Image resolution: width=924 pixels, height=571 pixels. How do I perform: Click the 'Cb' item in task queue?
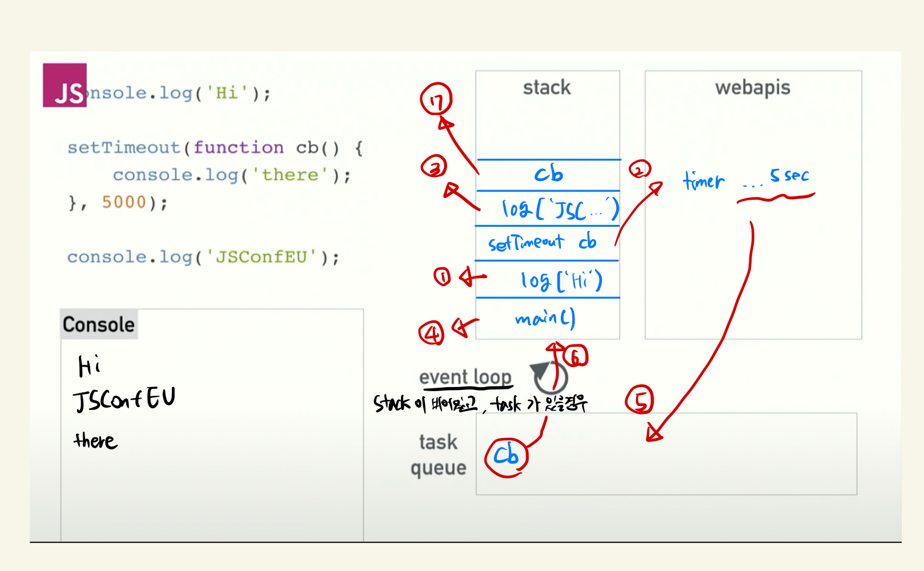pyautogui.click(x=506, y=456)
